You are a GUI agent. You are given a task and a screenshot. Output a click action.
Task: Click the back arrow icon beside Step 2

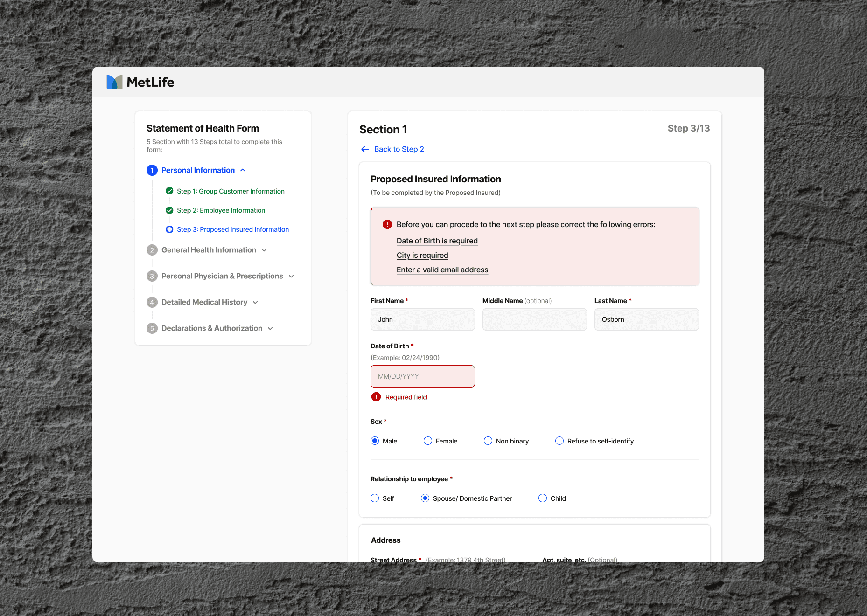(365, 149)
